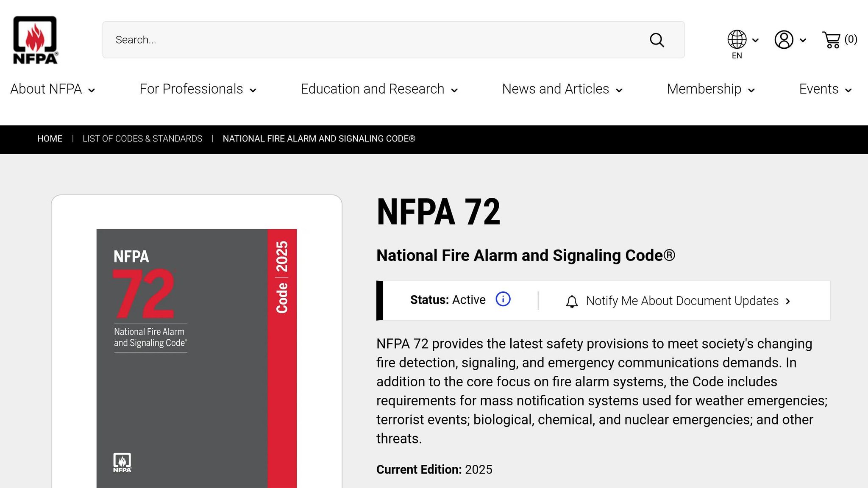Viewport: 868px width, 488px height.
Task: Click the National Fire Alarm and Signaling Code® subtitle
Action: tap(526, 255)
